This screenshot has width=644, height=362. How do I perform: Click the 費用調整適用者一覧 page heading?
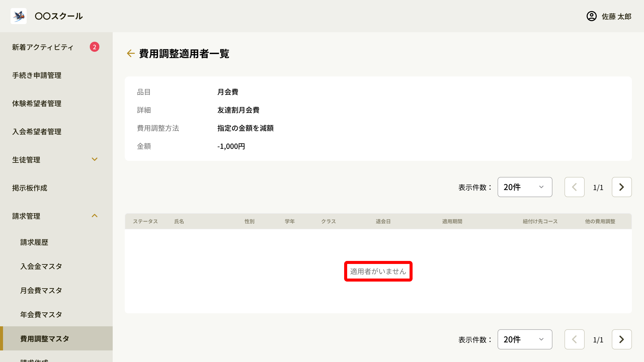click(184, 53)
